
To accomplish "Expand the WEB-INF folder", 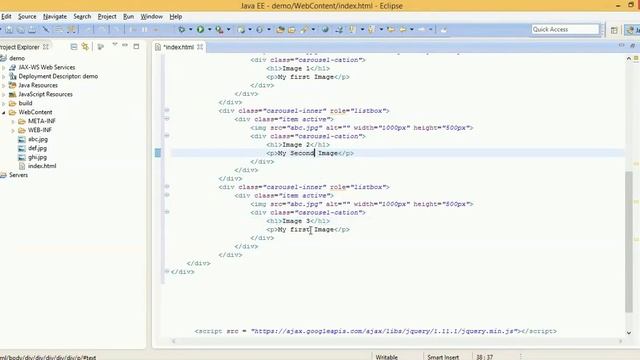I will (13, 130).
